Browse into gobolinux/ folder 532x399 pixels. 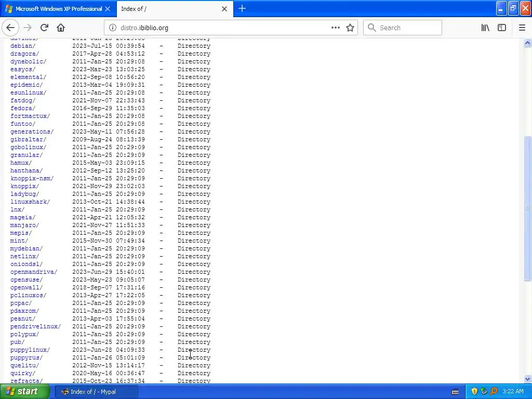[28, 147]
